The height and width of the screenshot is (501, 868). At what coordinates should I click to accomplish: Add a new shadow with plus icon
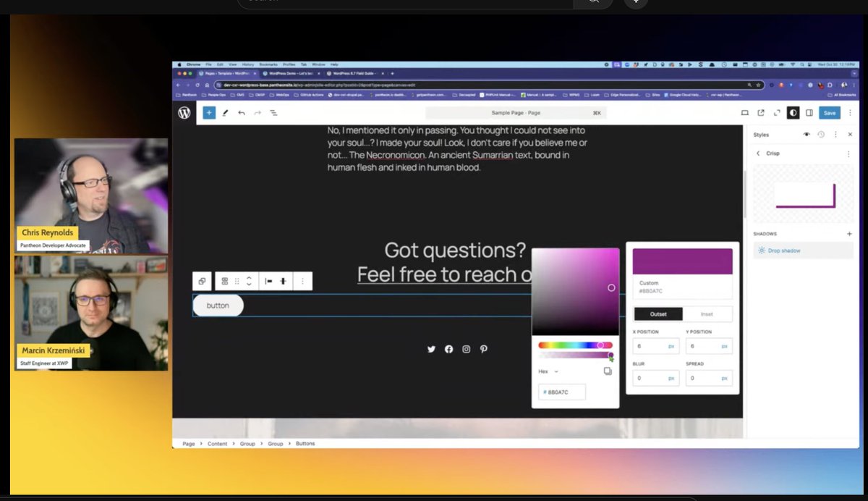point(849,234)
